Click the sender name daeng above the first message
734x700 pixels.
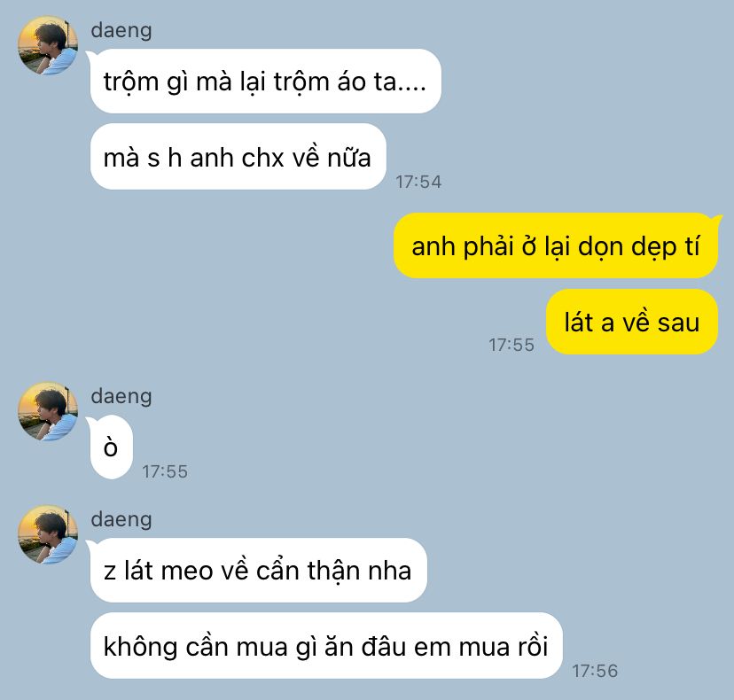tap(121, 30)
